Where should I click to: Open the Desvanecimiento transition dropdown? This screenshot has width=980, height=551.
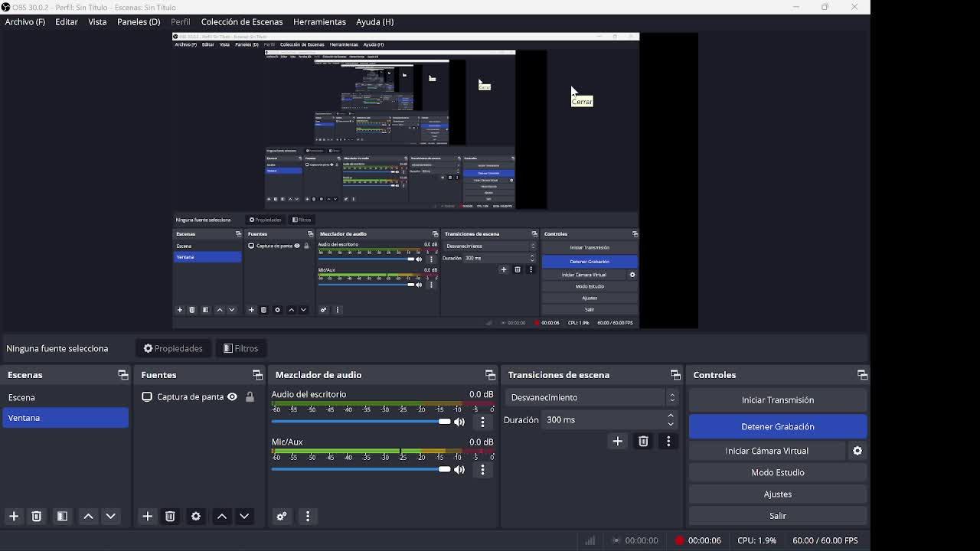point(590,397)
